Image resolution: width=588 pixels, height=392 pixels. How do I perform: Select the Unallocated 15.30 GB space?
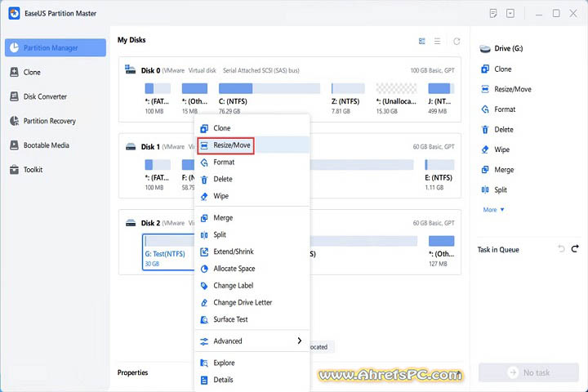pyautogui.click(x=396, y=99)
